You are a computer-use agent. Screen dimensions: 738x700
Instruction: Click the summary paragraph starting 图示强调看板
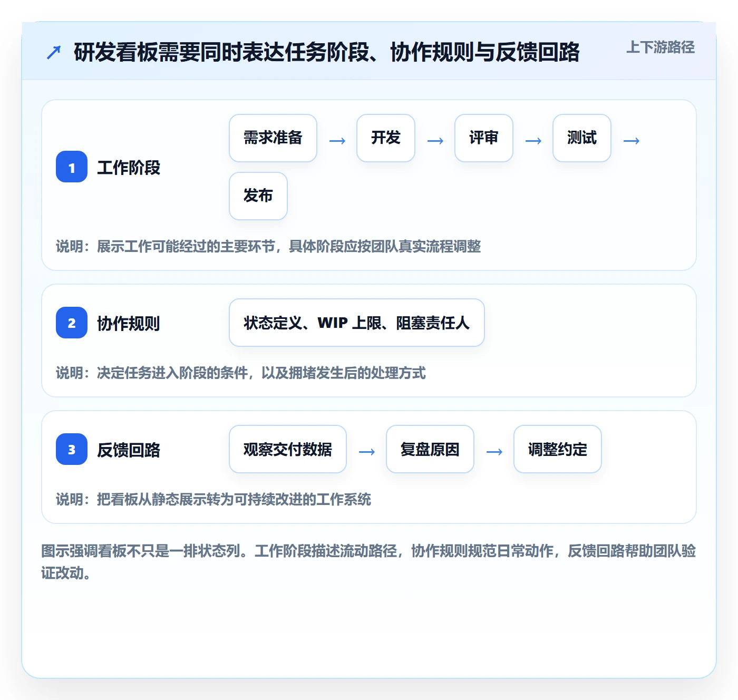coord(368,562)
